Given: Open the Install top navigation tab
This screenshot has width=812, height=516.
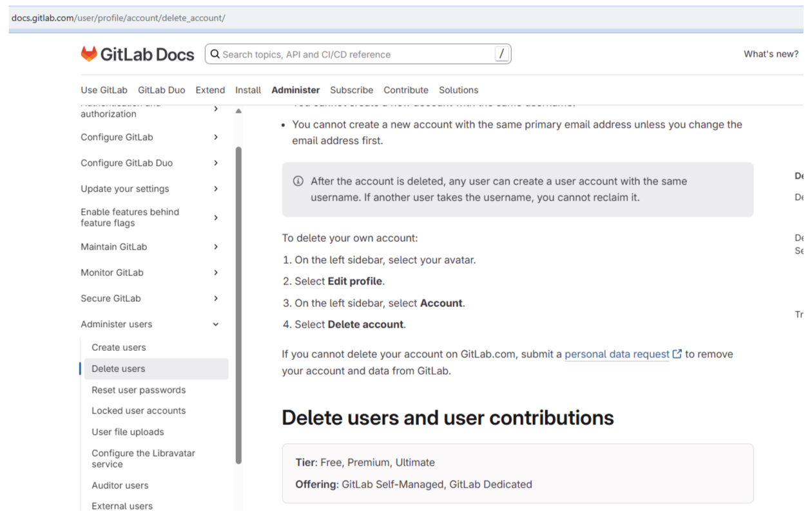Looking at the screenshot, I should pyautogui.click(x=248, y=90).
